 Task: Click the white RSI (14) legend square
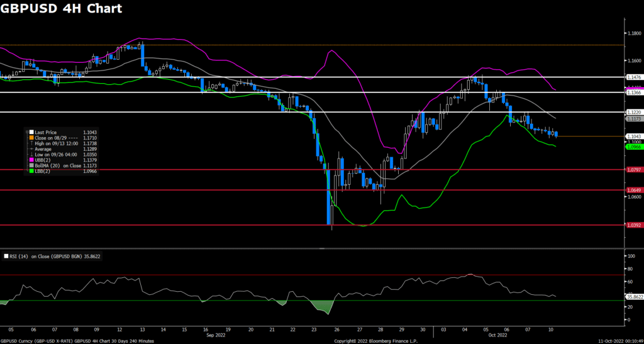[6, 256]
